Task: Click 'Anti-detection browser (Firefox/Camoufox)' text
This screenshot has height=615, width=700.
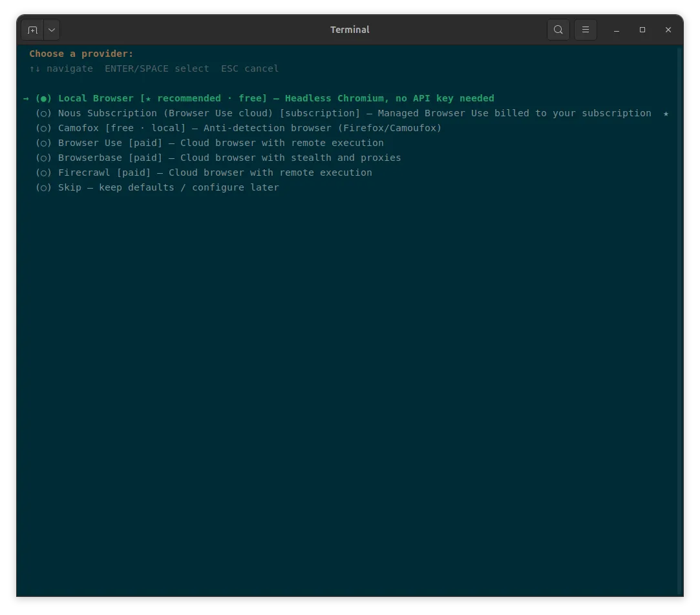Action: pos(323,128)
